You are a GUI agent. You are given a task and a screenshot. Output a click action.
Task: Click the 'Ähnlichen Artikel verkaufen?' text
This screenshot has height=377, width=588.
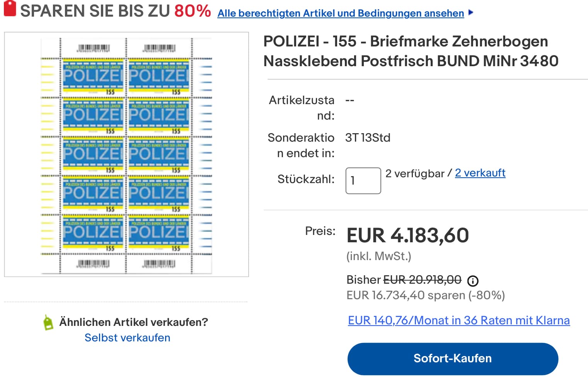pos(133,322)
